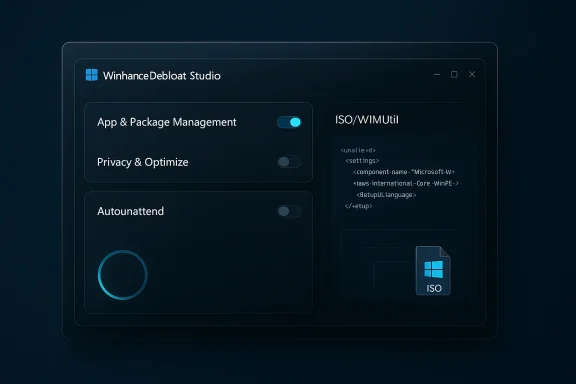Click the Windows logo beside WinhanceDebloat Studio

coord(92,75)
